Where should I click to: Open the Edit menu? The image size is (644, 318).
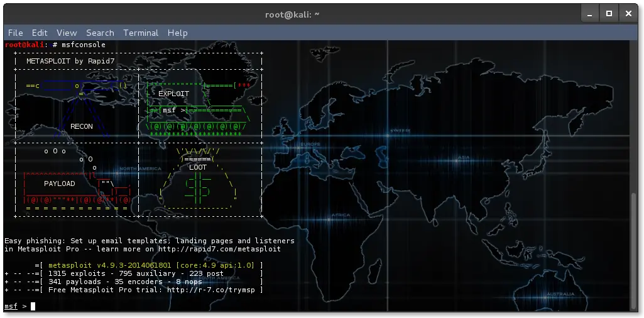point(40,33)
